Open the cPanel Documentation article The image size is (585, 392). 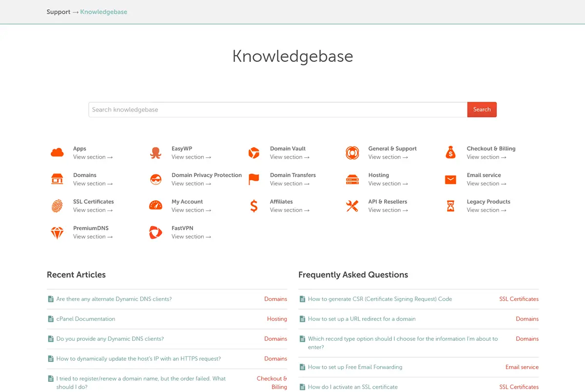click(x=85, y=318)
